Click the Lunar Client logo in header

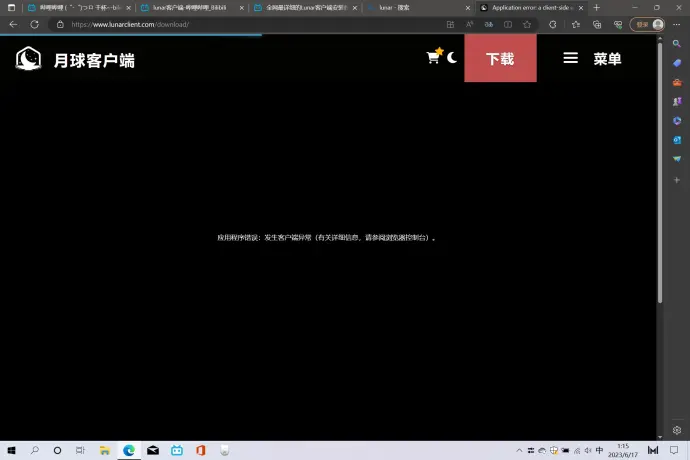point(29,59)
